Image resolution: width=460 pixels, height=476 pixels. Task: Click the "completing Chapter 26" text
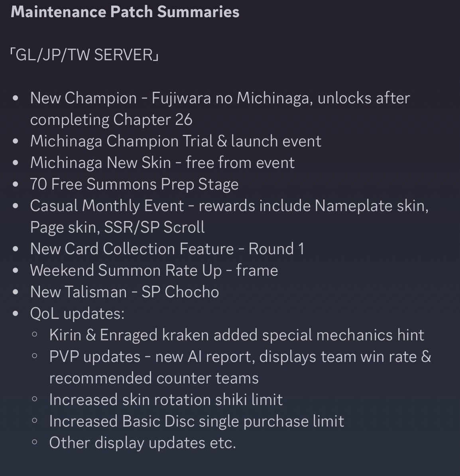coord(111,120)
